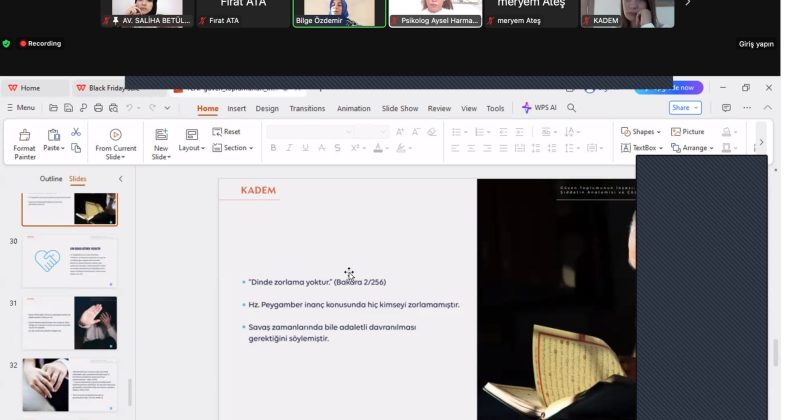Reset the slide layout
Image resolution: width=785 pixels, height=420 pixels.
[226, 132]
